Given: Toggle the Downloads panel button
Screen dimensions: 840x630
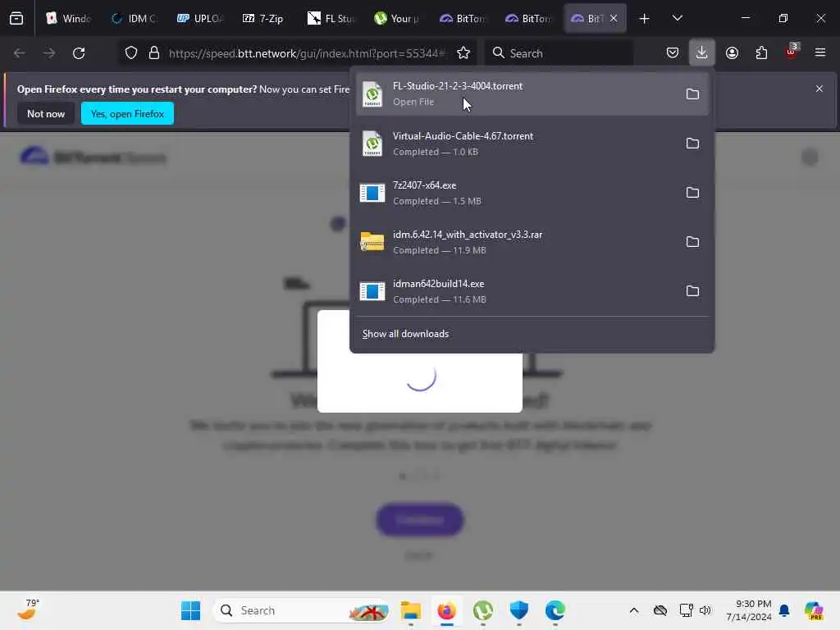Looking at the screenshot, I should [x=702, y=53].
